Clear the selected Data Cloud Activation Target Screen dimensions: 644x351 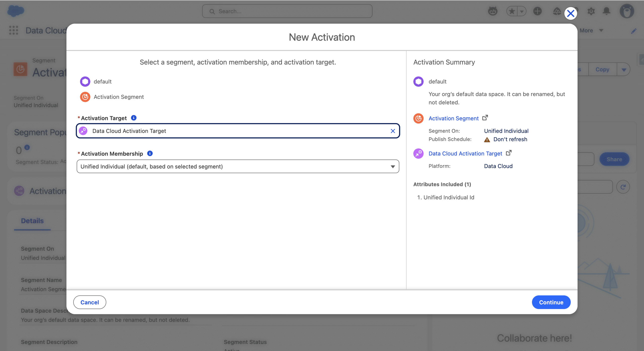(x=393, y=131)
